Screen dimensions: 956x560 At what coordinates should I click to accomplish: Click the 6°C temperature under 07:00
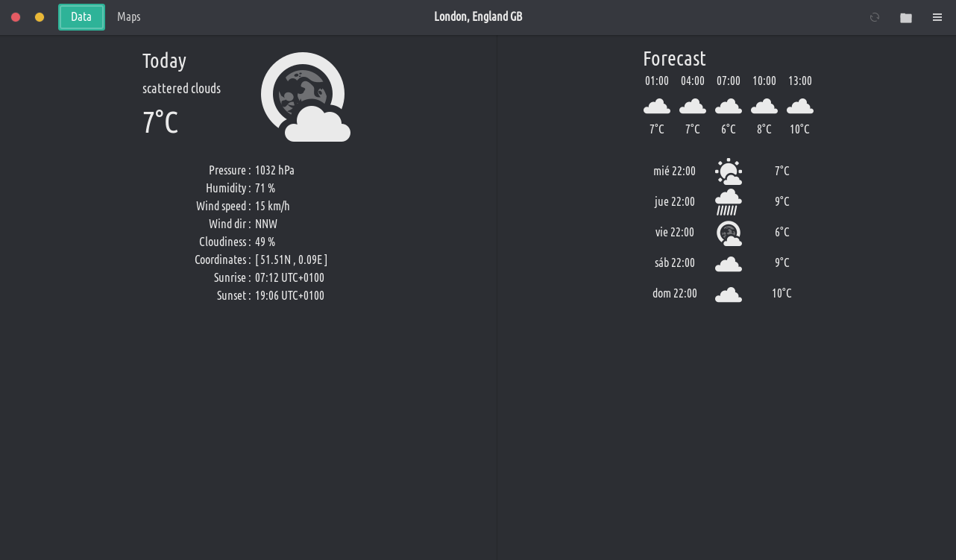(x=729, y=129)
